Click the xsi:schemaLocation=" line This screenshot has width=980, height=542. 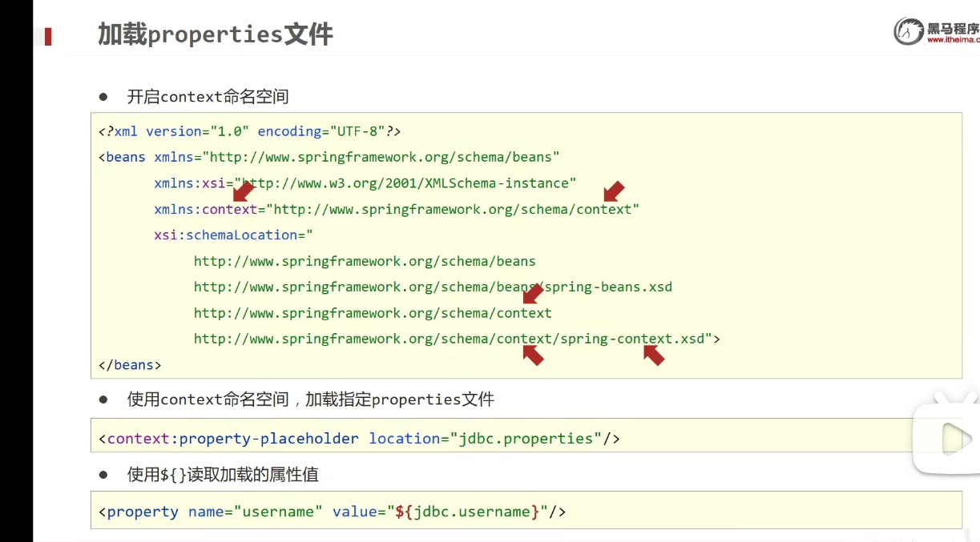[x=233, y=235]
